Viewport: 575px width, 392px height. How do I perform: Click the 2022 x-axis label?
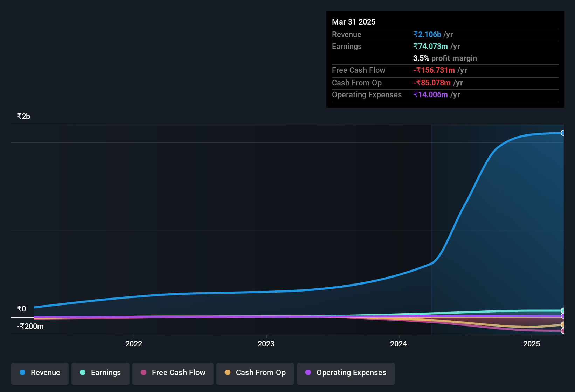tap(134, 344)
